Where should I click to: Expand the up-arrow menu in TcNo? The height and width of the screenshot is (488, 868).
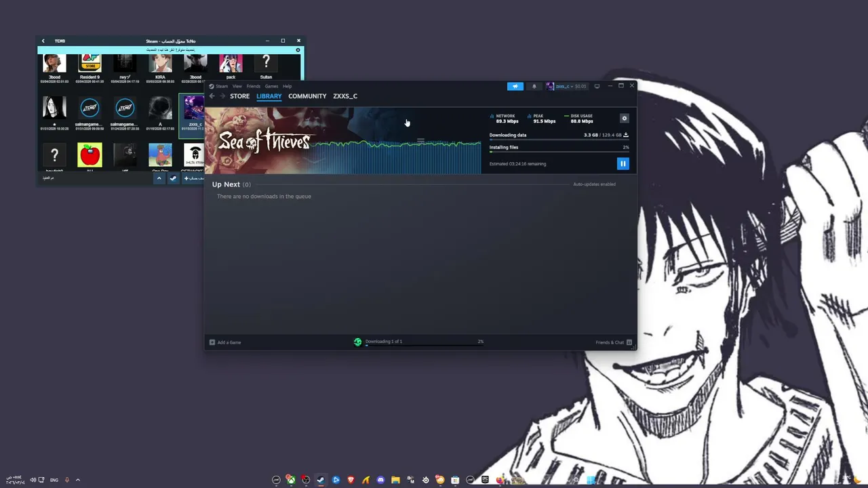[x=159, y=178]
